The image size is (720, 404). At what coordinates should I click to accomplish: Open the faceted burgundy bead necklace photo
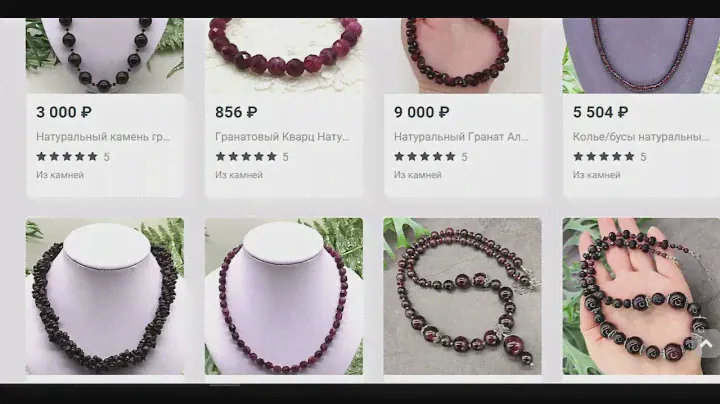point(284,296)
